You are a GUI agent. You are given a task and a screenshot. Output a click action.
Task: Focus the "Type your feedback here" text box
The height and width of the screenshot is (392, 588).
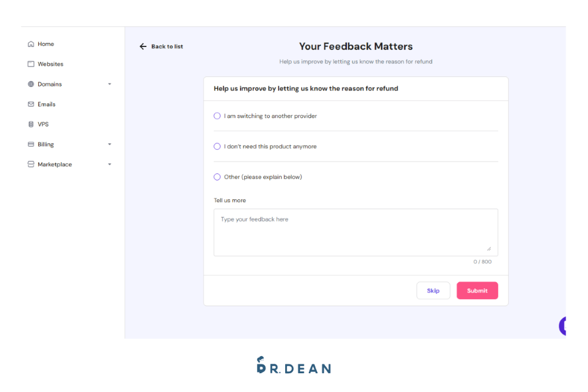355,232
